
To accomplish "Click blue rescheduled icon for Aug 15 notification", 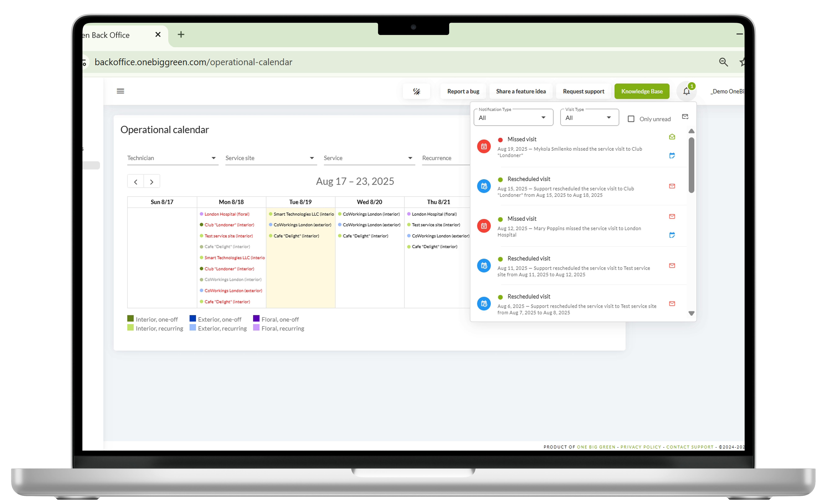I will [484, 186].
